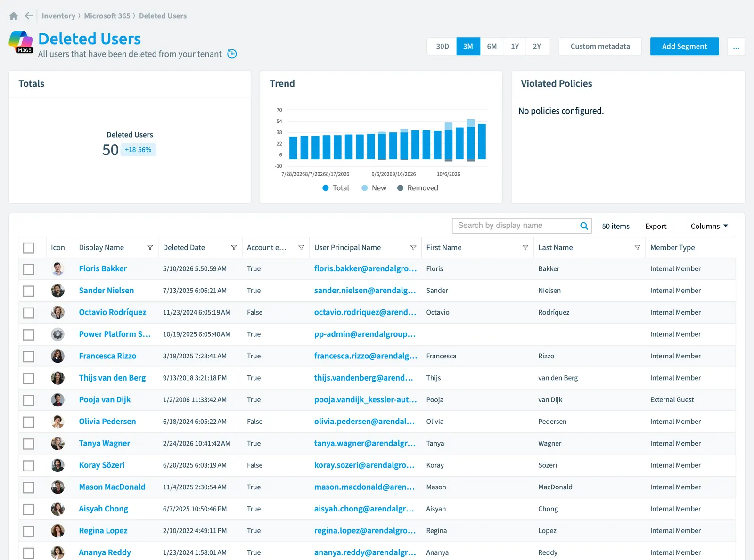Filter the Deleted Date column

click(x=234, y=248)
